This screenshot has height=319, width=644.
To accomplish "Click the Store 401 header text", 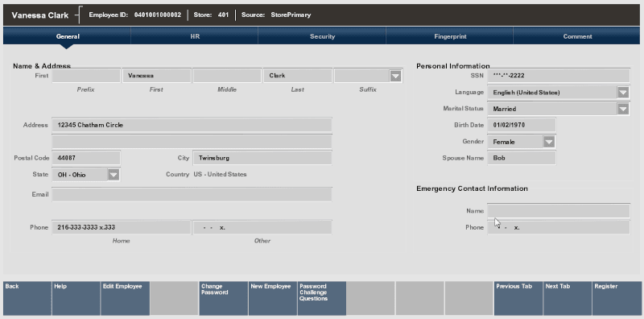I will click(211, 14).
